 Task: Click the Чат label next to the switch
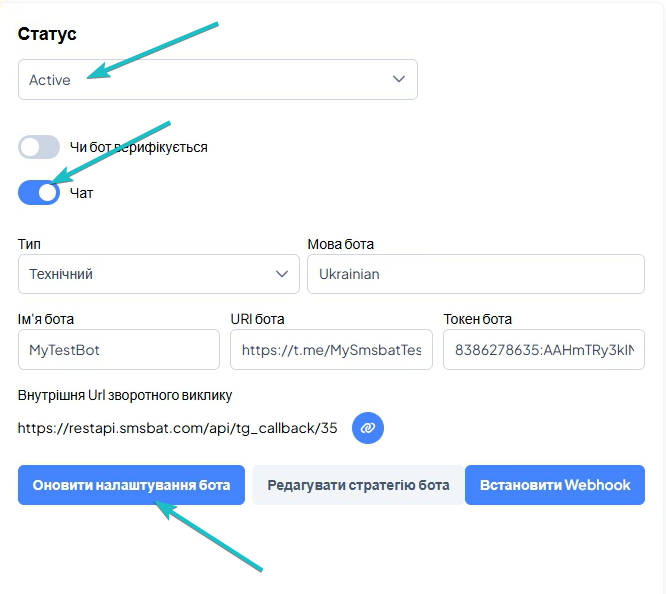(x=82, y=193)
